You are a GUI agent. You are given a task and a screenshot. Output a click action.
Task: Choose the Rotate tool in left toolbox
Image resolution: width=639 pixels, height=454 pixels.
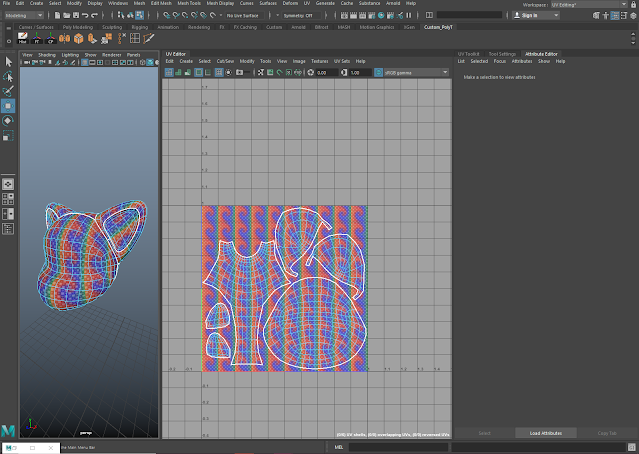pyautogui.click(x=8, y=120)
